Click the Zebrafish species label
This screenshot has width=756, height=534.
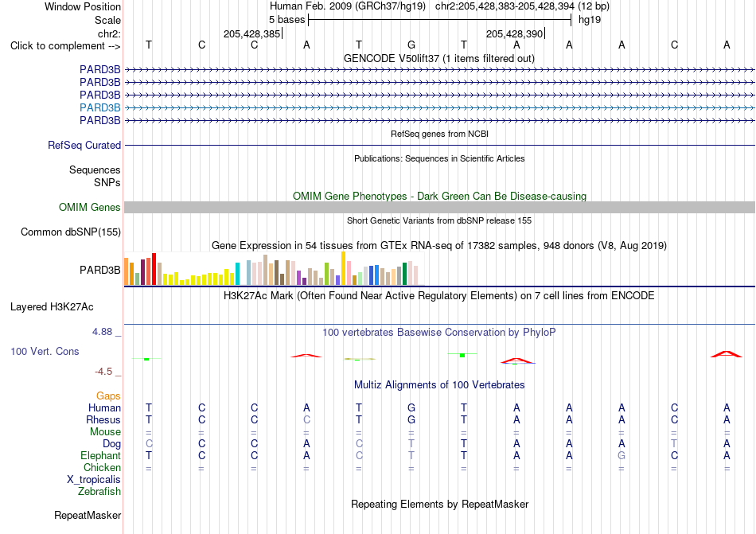tap(99, 492)
